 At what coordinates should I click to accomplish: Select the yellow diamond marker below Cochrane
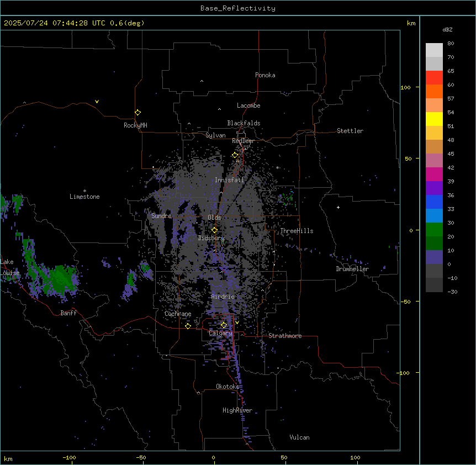click(x=188, y=326)
